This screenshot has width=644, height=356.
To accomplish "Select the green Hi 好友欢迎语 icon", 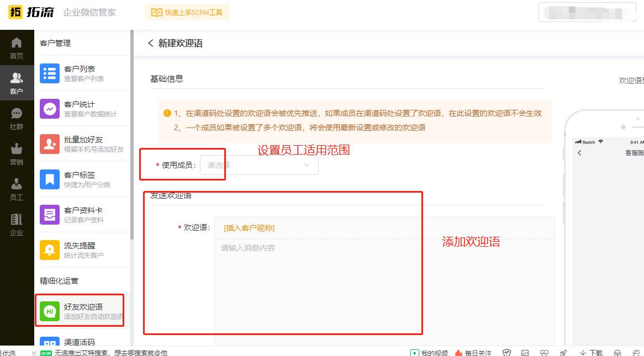I will click(51, 310).
